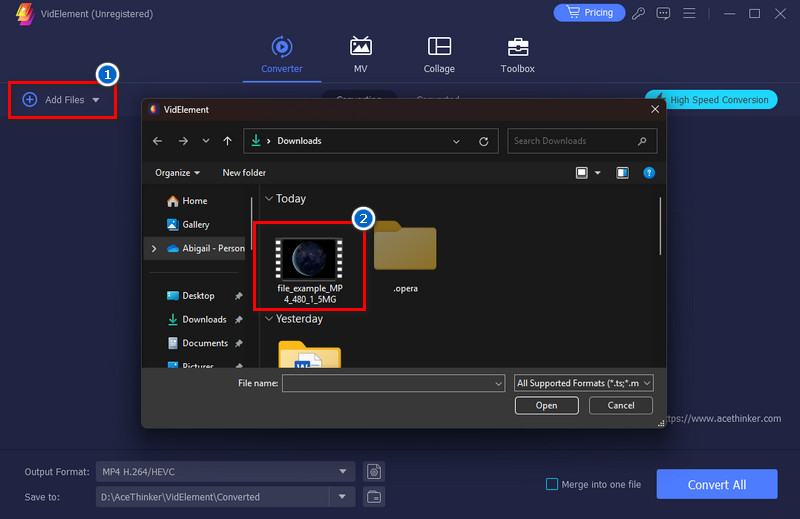Image resolution: width=800 pixels, height=519 pixels.
Task: Show recent locations dropdown
Action: [x=206, y=141]
